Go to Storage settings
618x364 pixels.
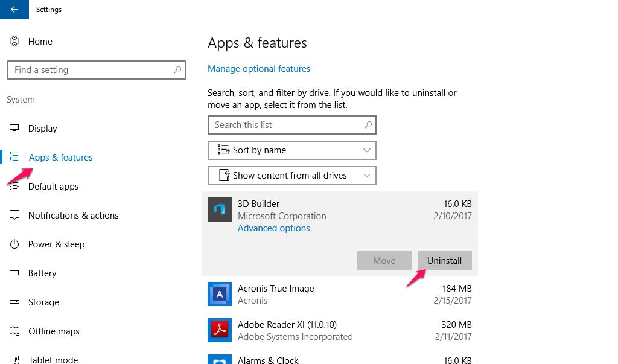click(x=43, y=302)
